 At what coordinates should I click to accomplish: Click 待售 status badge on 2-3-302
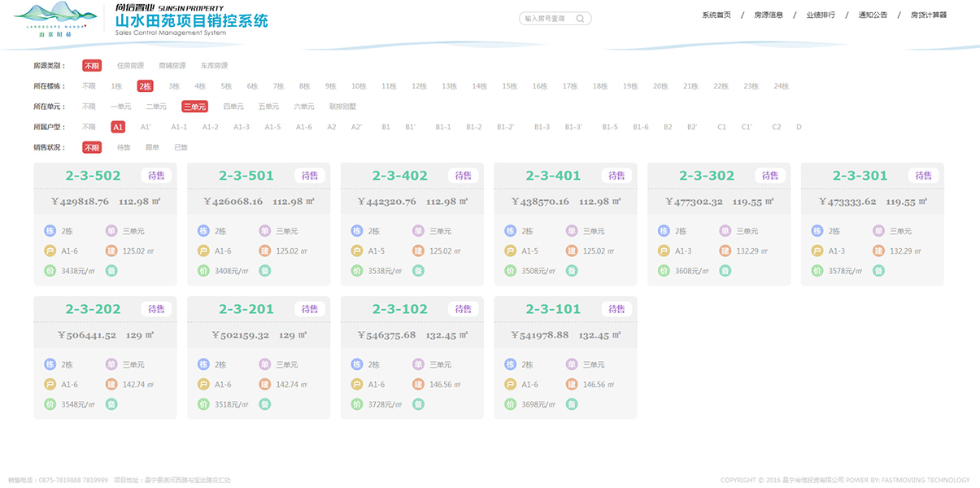point(769,176)
